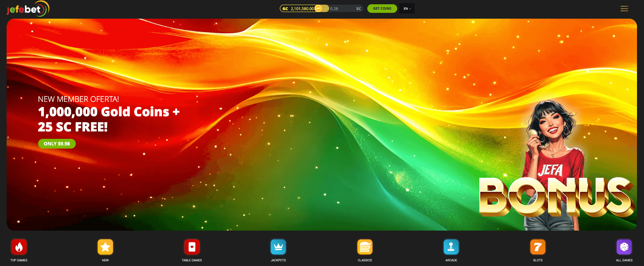Select the NEW category label
644x266 pixels.
pos(105,260)
